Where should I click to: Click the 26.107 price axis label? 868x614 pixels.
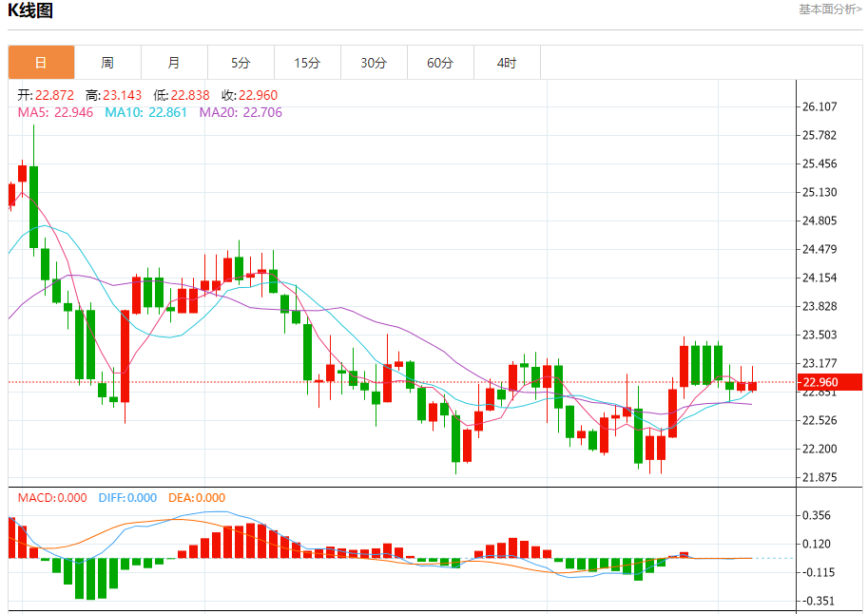[820, 106]
